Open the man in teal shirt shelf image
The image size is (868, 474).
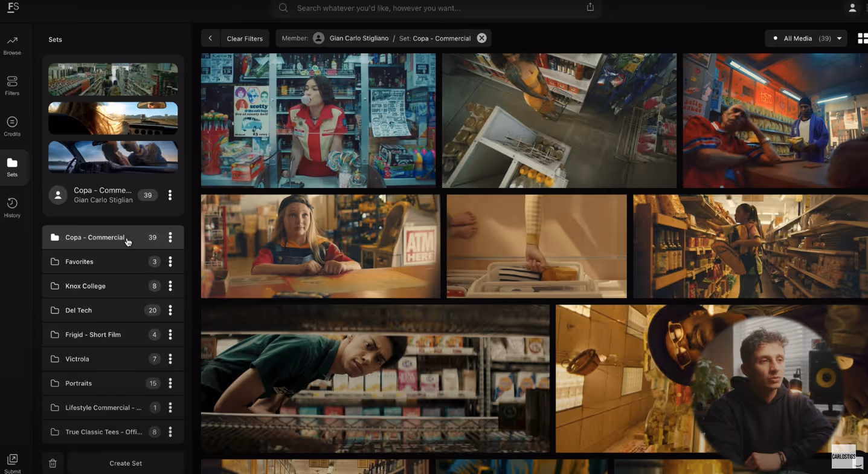(375, 378)
